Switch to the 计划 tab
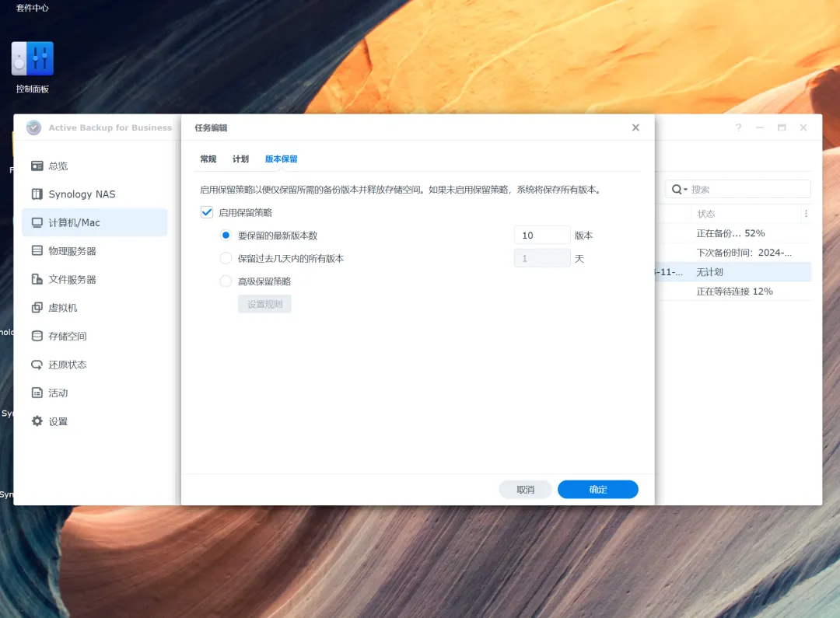 point(240,159)
